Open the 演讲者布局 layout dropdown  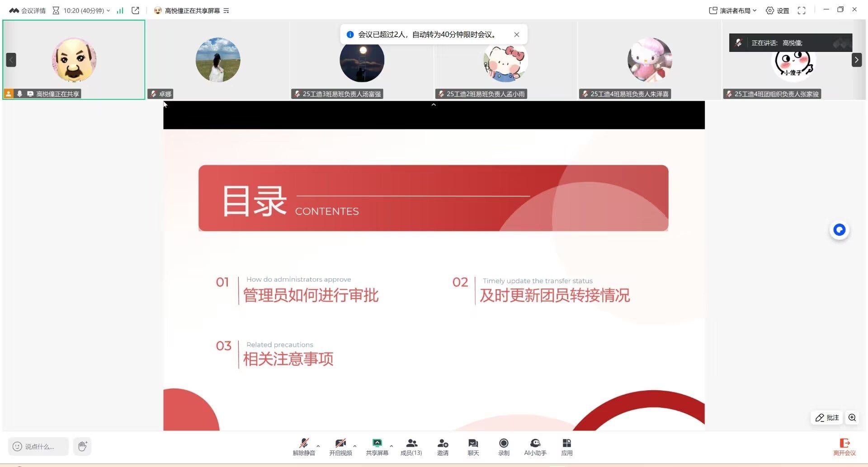pyautogui.click(x=733, y=10)
